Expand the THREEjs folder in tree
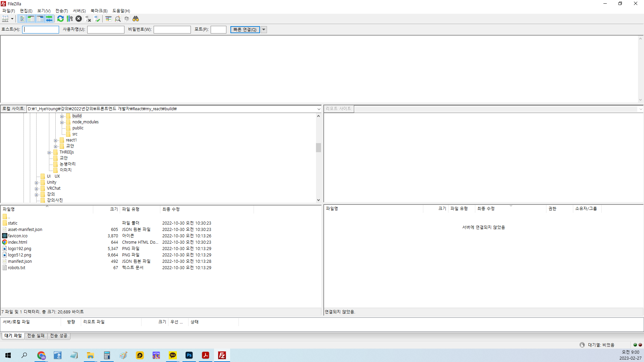The width and height of the screenshot is (644, 362). click(x=49, y=152)
